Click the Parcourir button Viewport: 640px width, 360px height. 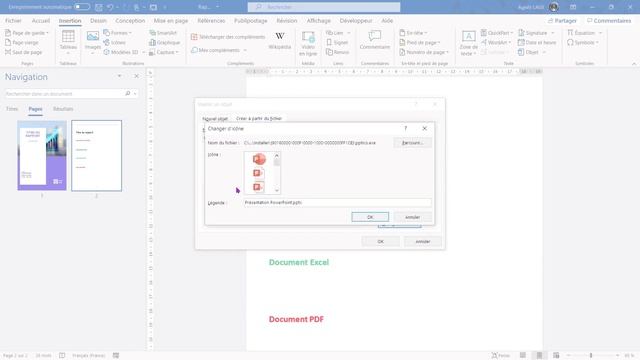coord(412,143)
